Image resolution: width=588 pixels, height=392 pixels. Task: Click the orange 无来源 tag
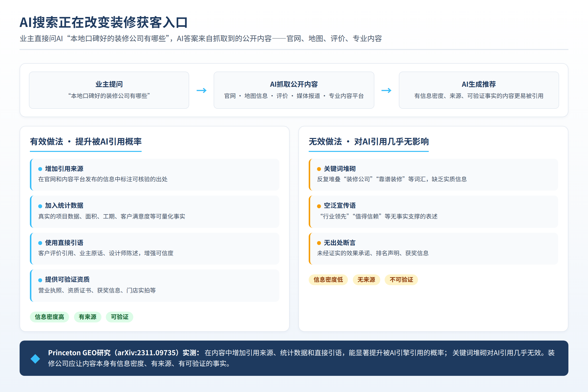(x=366, y=280)
